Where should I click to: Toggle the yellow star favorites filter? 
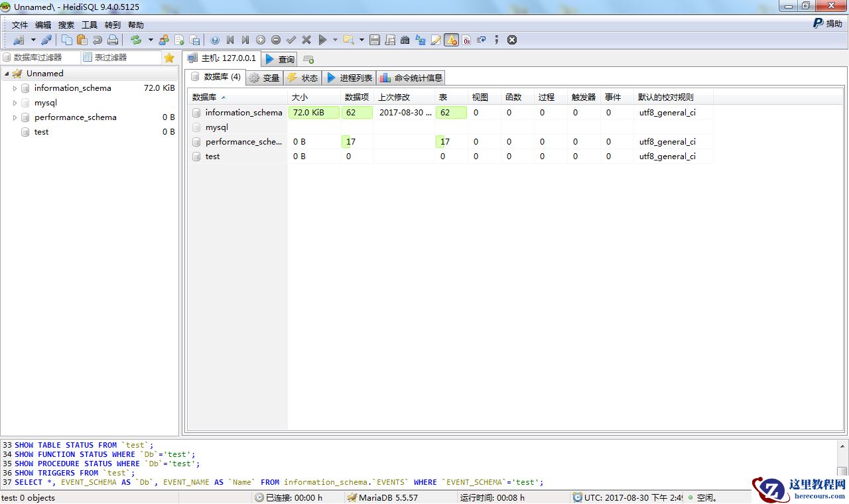pyautogui.click(x=169, y=58)
